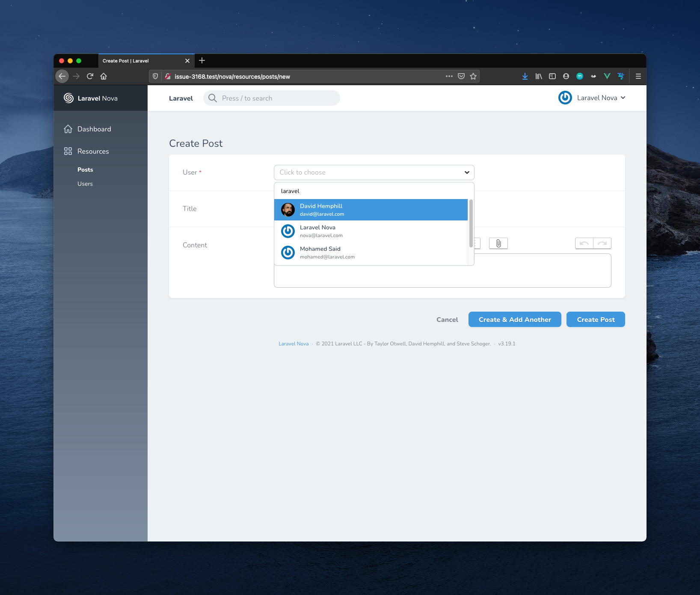Click the redo arrow in the Content editor

click(602, 243)
